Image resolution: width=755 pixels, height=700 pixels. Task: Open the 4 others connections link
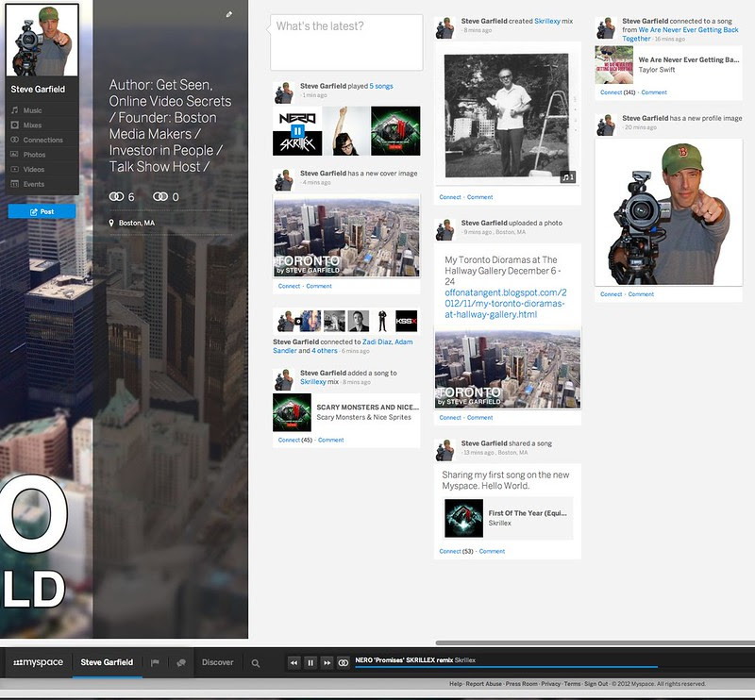[325, 351]
